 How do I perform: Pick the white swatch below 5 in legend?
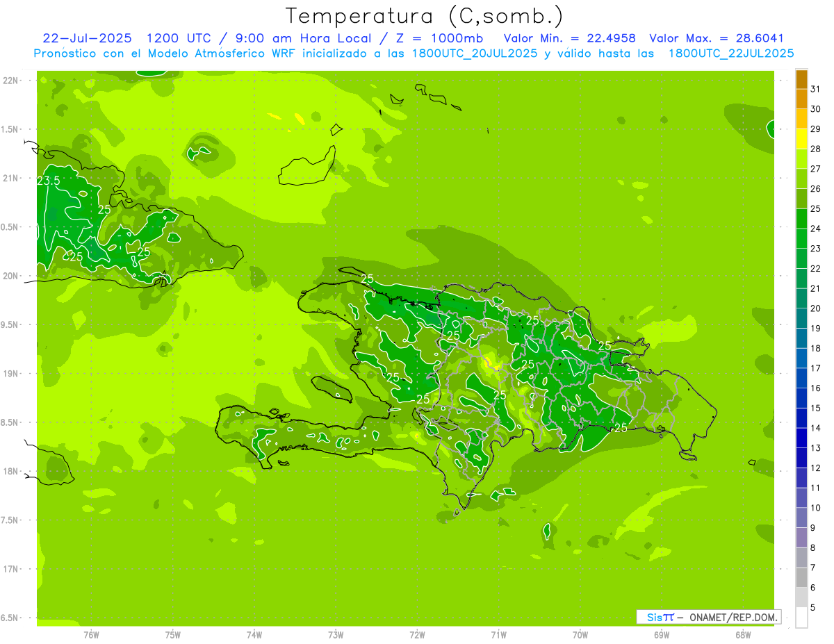point(801,618)
